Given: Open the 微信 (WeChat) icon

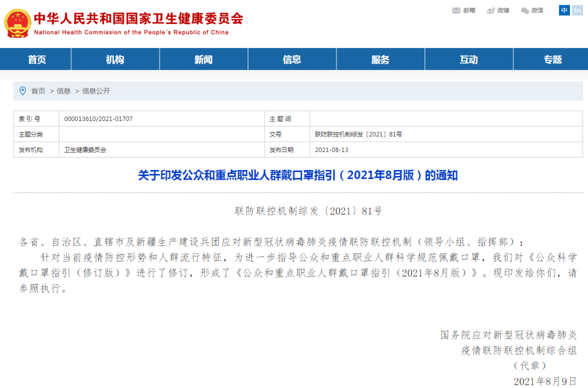Looking at the screenshot, I should [525, 10].
